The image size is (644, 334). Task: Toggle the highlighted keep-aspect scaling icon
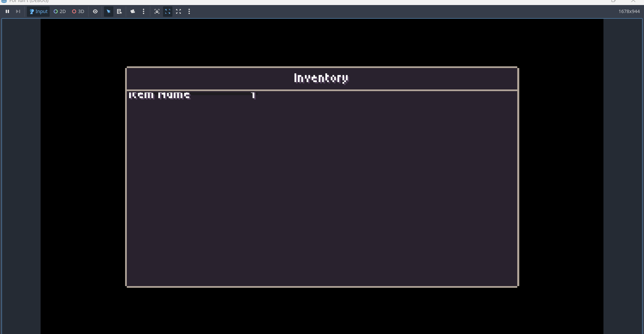[x=168, y=11]
